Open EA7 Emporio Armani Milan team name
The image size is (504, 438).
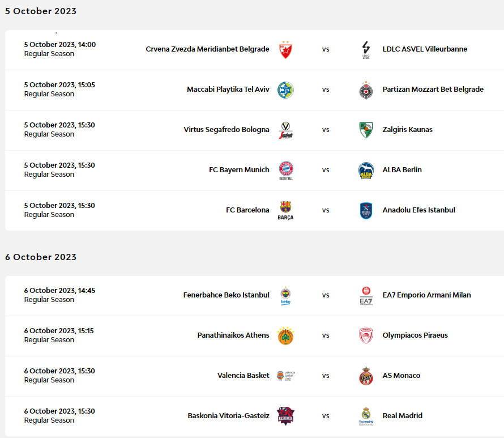coord(426,295)
